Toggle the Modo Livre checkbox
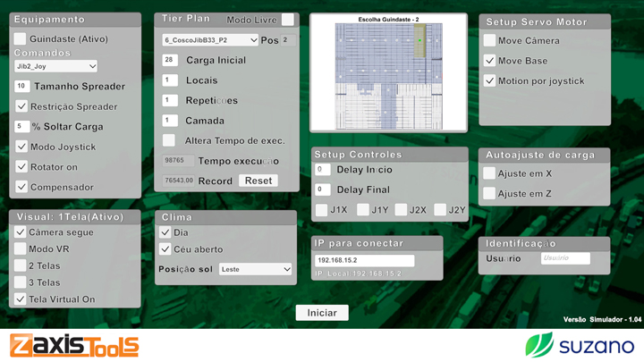Screen dimensions: 644x362 (287, 20)
